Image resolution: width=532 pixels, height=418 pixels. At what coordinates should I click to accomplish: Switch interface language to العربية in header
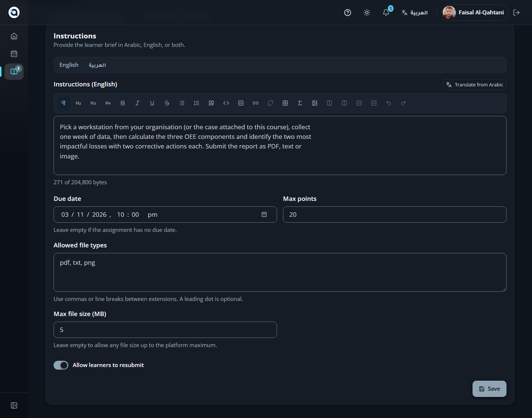point(415,13)
